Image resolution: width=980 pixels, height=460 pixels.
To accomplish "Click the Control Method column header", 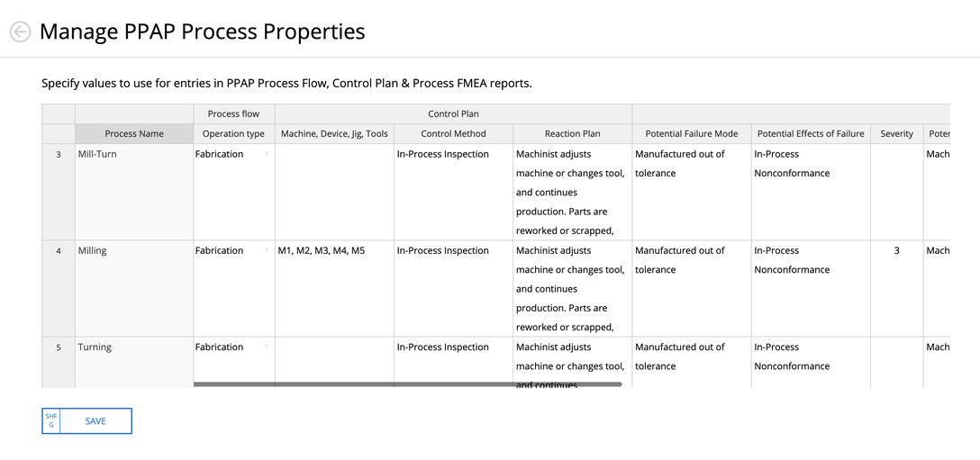I will (x=453, y=133).
